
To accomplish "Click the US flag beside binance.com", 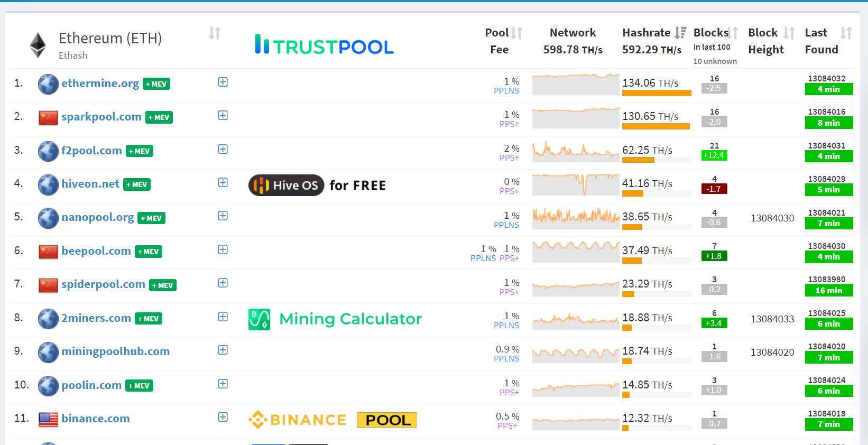I will [48, 420].
